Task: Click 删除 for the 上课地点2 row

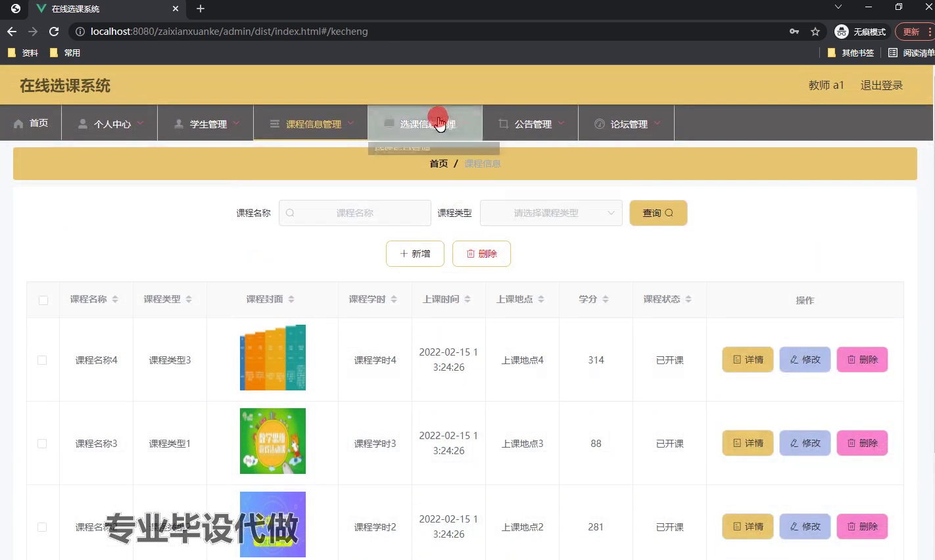Action: tap(863, 526)
